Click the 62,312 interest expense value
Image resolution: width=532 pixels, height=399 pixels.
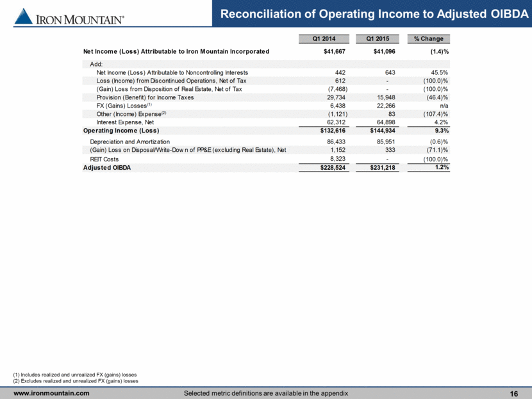(337, 122)
